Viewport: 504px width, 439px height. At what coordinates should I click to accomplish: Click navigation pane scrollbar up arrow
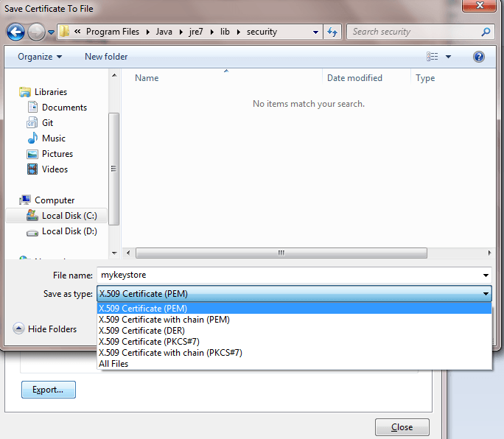click(114, 75)
